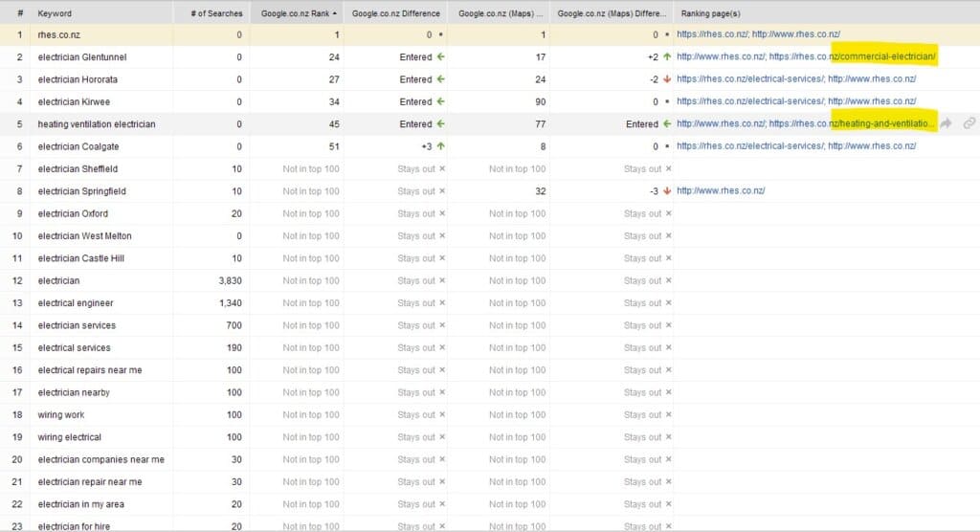Click the green Entered arrow in the electrician Kirwee row
Viewport: 980px width, 532px height.
[x=440, y=101]
